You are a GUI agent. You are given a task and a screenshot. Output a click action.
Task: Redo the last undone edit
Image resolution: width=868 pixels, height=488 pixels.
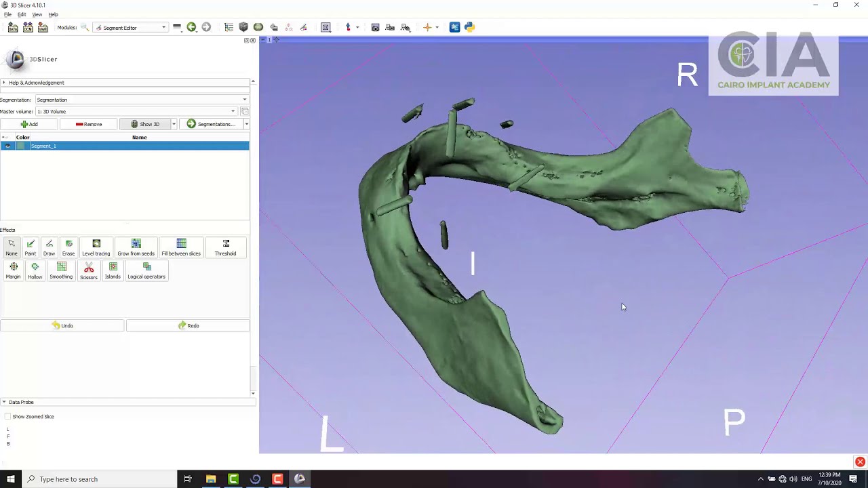click(x=188, y=325)
